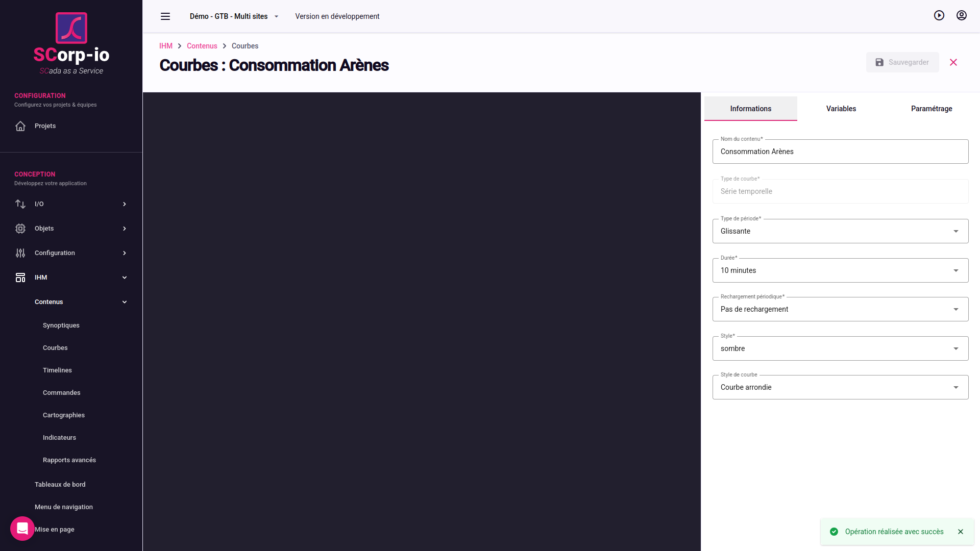Click Version en développement text
The width and height of the screenshot is (980, 551).
337,16
